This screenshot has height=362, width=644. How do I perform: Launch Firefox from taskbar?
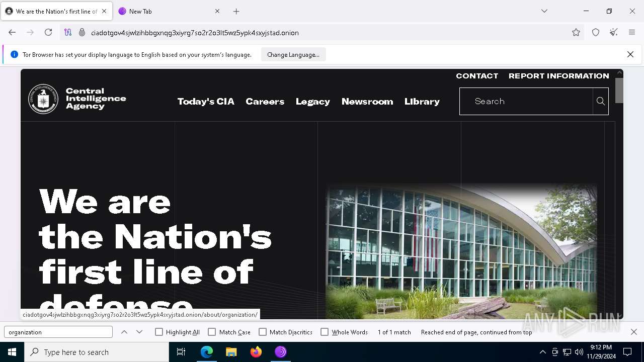point(256,352)
